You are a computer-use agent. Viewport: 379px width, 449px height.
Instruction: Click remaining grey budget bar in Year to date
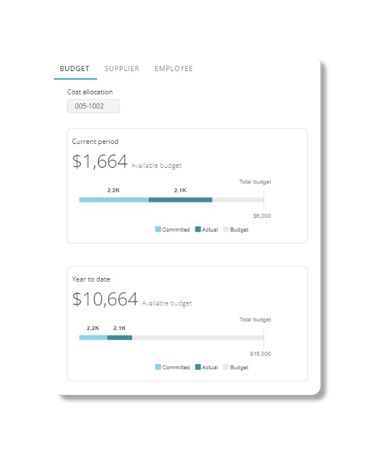198,337
